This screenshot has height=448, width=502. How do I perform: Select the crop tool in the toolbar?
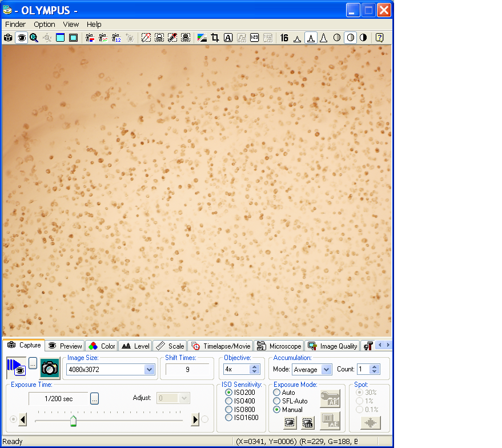point(215,38)
